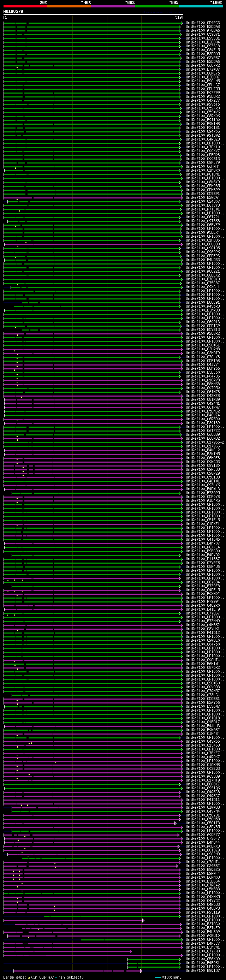The image size is (226, 980).
Task: Open hit UniRef100_Q54RC3
Action: [x=202, y=23]
